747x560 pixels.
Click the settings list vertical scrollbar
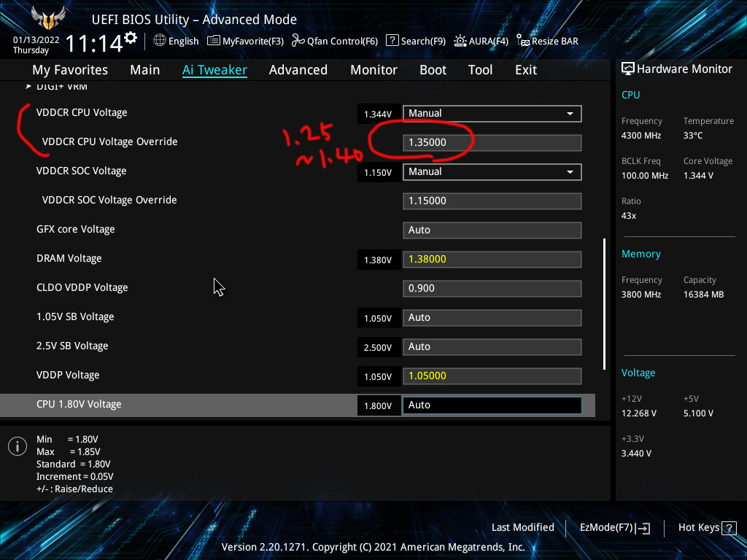tap(604, 304)
